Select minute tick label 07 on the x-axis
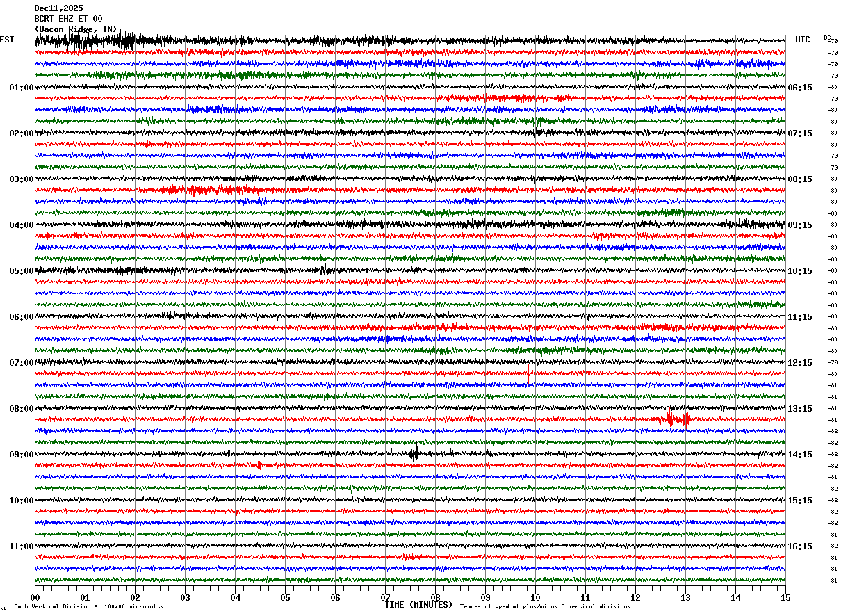The width and height of the screenshot is (841, 616). coord(385,597)
